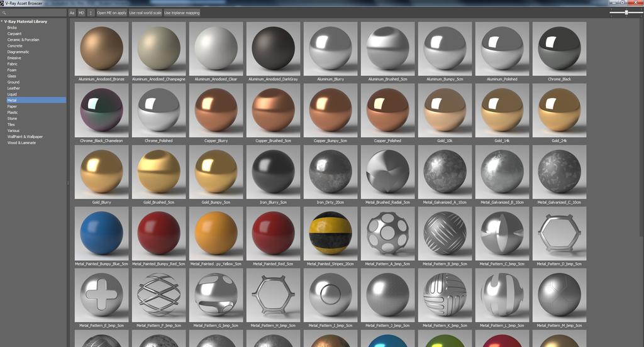
Task: Adjust the thumbnail size slider
Action: [626, 13]
